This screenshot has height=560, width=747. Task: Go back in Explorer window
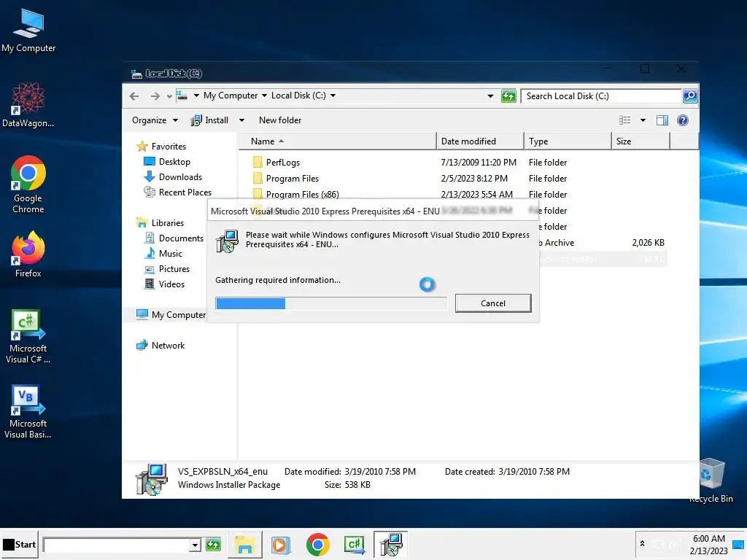pyautogui.click(x=134, y=96)
